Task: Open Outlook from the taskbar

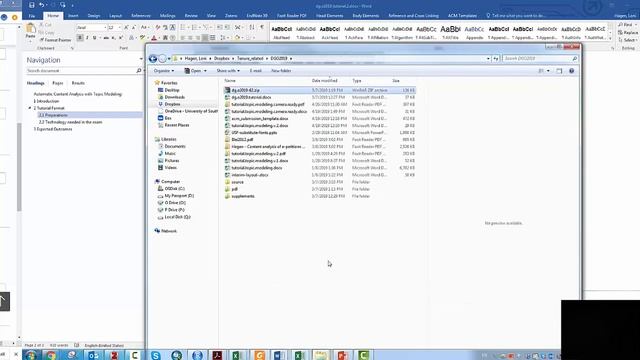Action: (93, 355)
